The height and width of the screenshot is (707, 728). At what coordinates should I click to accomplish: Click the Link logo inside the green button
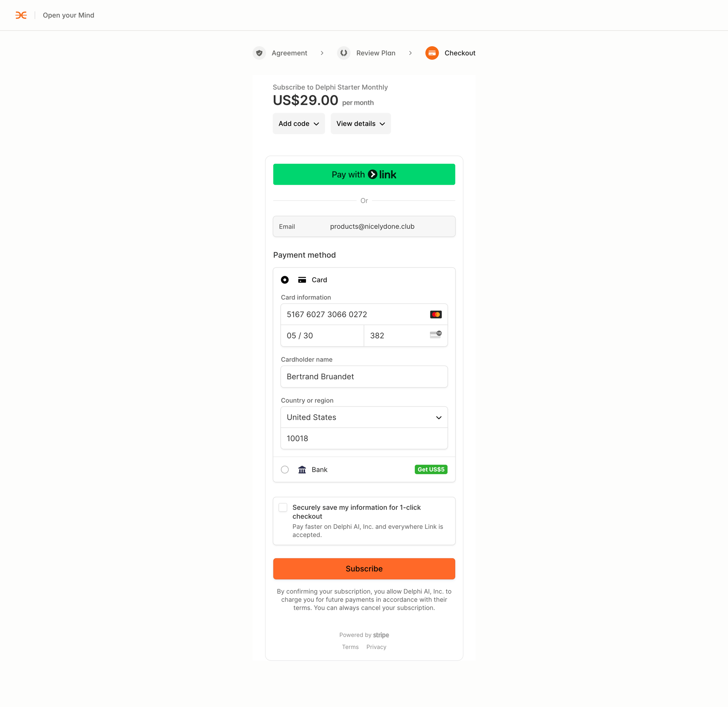tap(383, 174)
